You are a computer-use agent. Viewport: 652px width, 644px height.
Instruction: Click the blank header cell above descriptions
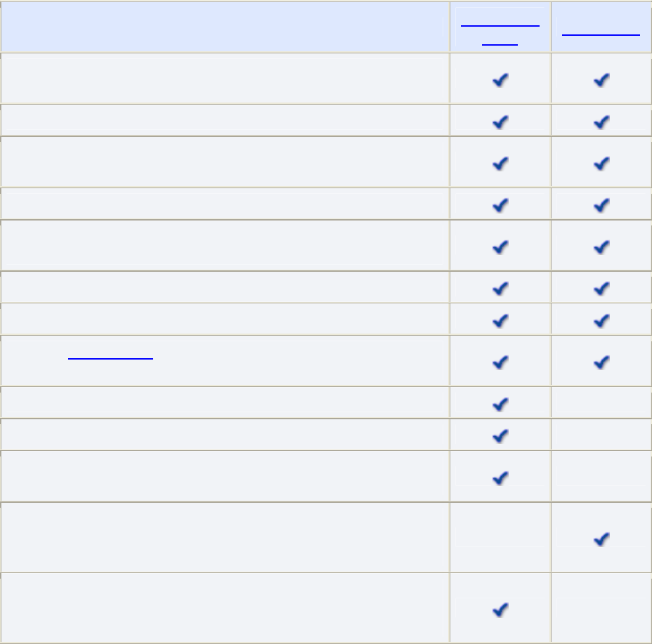225,28
